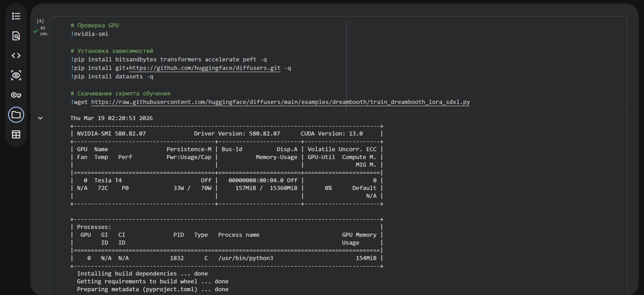Open the Files folder sidebar icon

coord(16,115)
